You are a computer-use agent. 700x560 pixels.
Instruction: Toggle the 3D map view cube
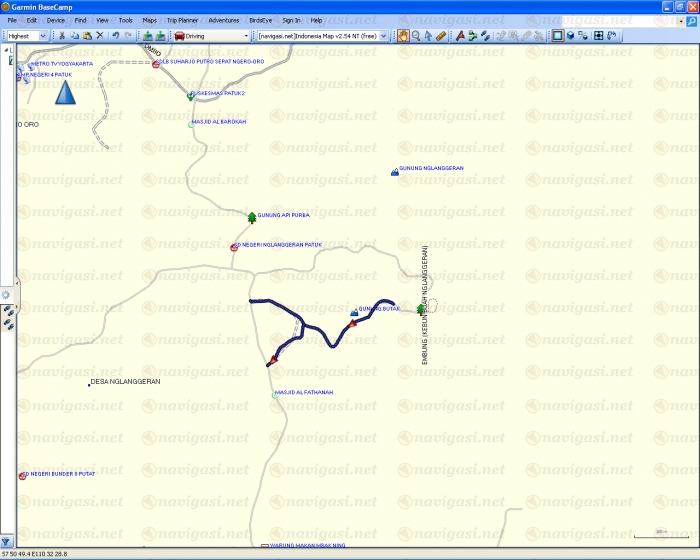click(x=570, y=36)
